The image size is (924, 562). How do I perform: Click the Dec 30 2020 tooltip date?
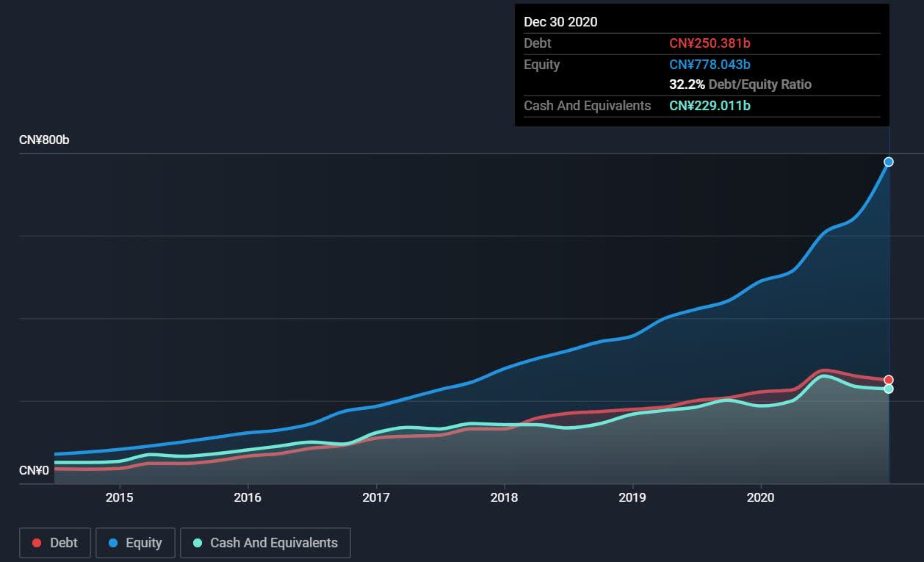pos(560,22)
